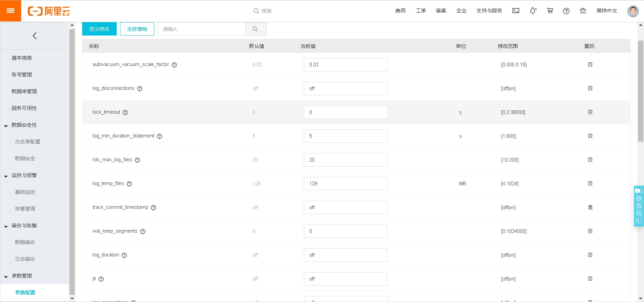The width and height of the screenshot is (644, 302).
Task: Collapse the 数据安全性 sidebar group
Action: click(x=6, y=126)
